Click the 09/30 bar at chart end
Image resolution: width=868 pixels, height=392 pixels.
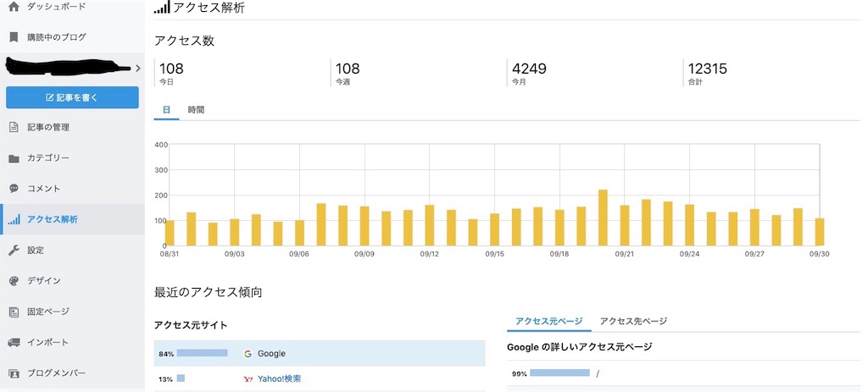(820, 232)
